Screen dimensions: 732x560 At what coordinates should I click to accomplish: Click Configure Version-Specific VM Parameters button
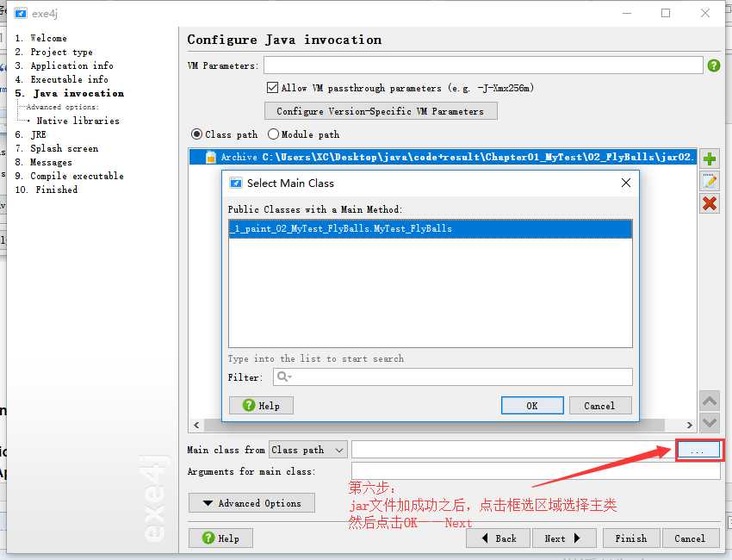tap(381, 111)
